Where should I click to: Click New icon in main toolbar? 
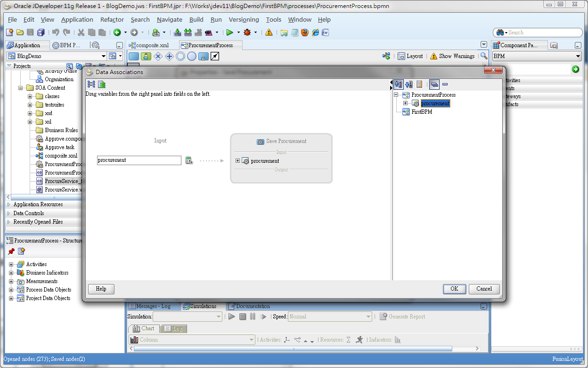[x=9, y=33]
